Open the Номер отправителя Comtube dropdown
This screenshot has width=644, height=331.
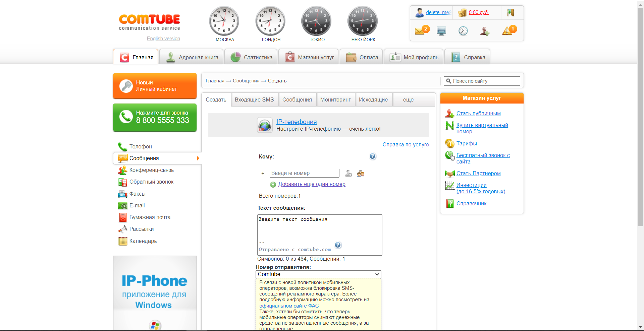318,274
